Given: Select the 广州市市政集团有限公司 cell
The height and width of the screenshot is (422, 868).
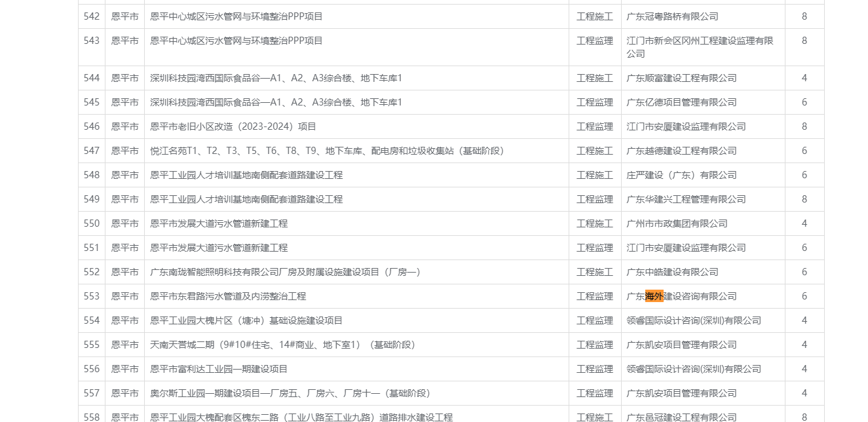Looking at the screenshot, I should coord(677,223).
